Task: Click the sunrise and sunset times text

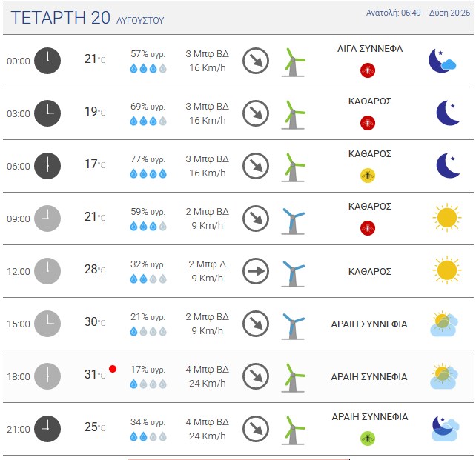Action: [x=417, y=13]
